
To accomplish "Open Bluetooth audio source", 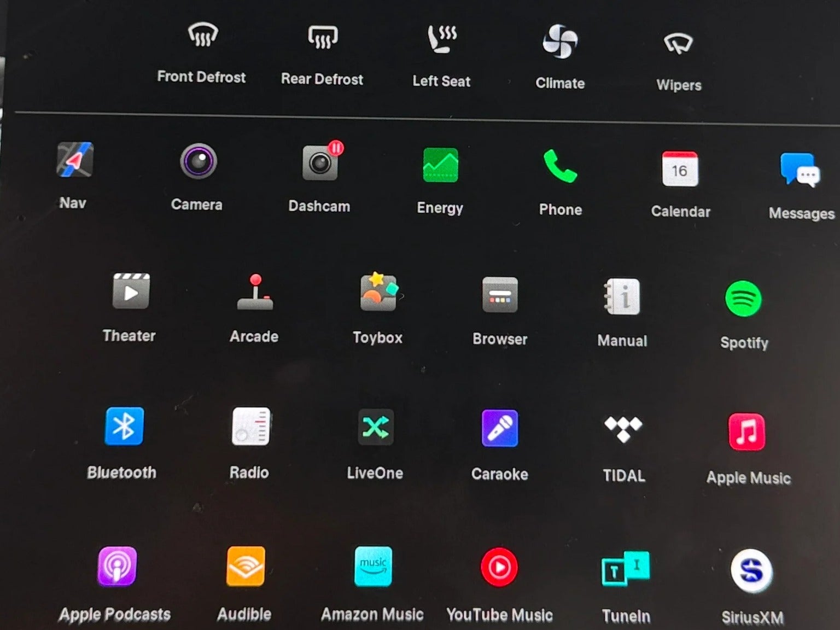I will tap(124, 426).
